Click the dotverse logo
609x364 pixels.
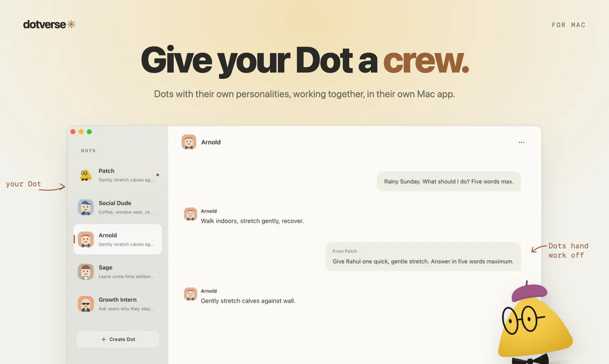pyautogui.click(x=49, y=24)
